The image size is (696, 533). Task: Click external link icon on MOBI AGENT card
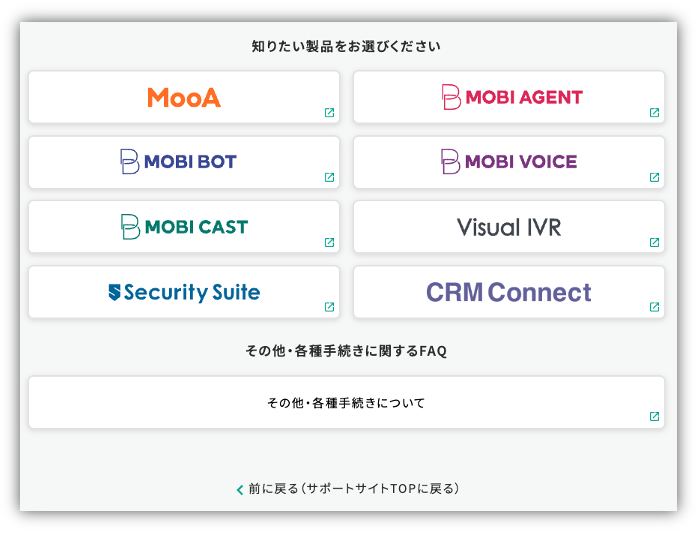[x=654, y=112]
